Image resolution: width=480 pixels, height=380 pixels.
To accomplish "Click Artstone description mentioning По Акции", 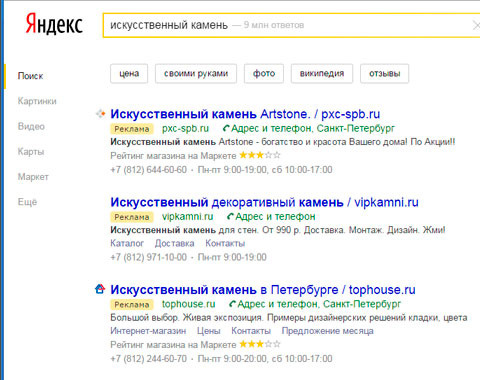I will [283, 142].
